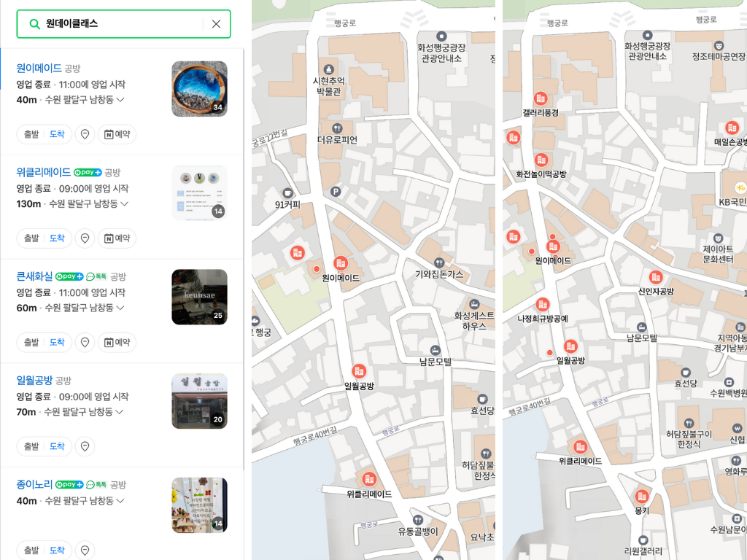Click 허담짚불구이한정식 restaurant icon on right map

(689, 423)
